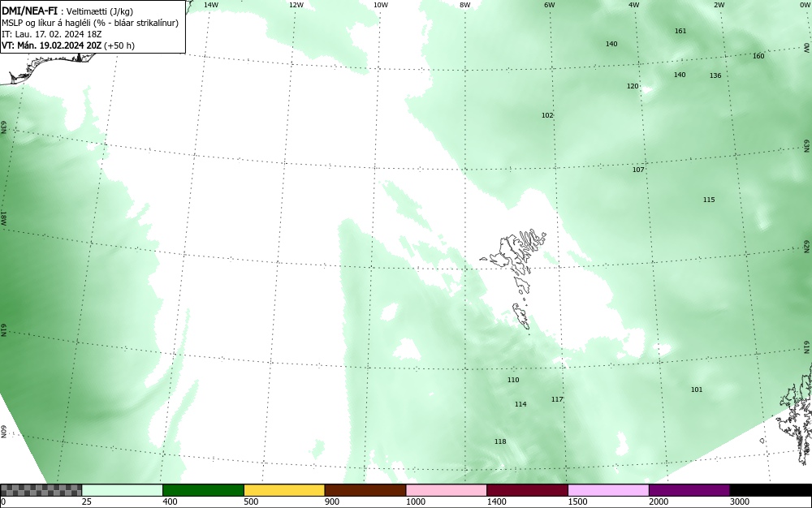Select the "10W" longitude label
Viewport: 812px width, 508px height.
pyautogui.click(x=381, y=5)
